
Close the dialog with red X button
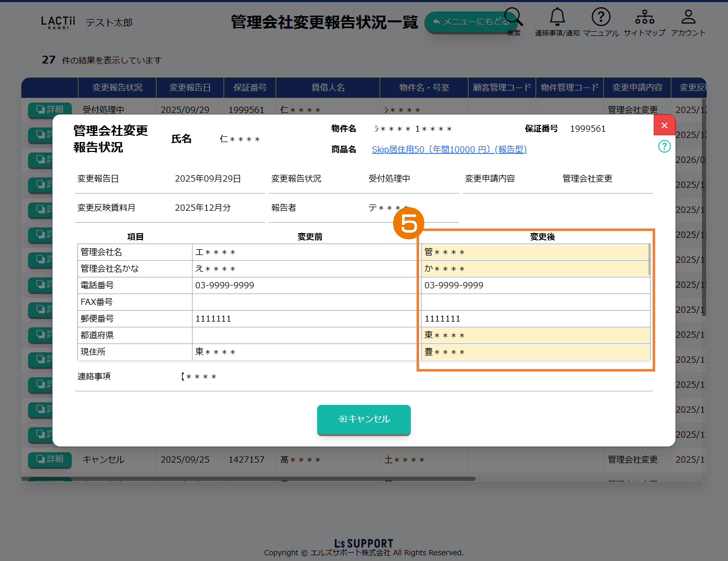pos(664,125)
